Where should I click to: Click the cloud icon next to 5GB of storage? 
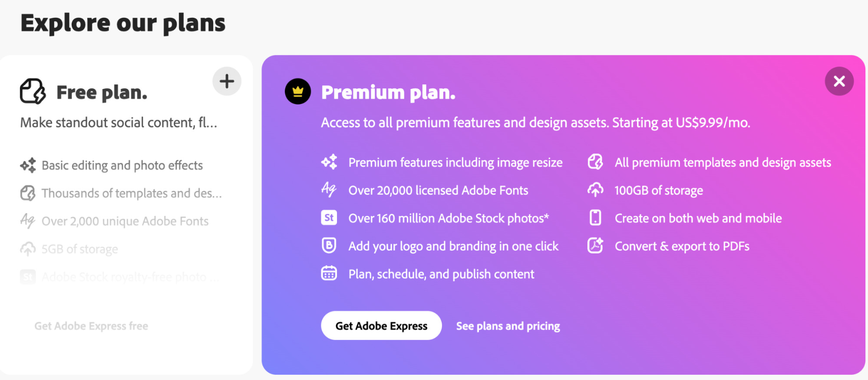(27, 248)
